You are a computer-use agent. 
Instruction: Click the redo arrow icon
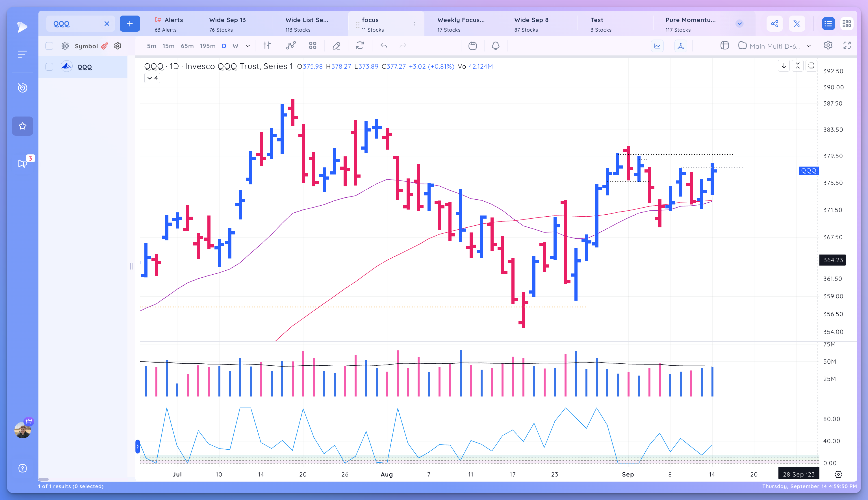[x=403, y=46]
